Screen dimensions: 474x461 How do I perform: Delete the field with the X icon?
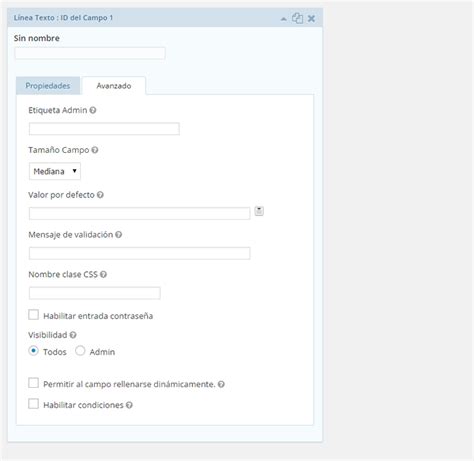311,19
